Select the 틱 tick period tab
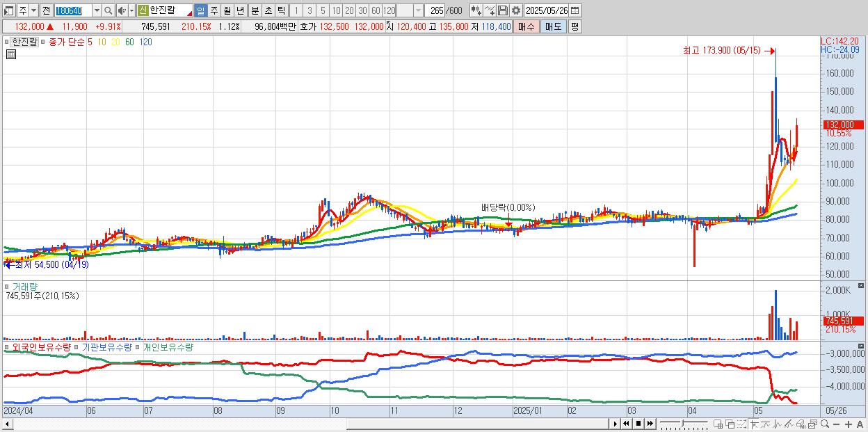Image resolution: width=868 pixels, height=432 pixels. (281, 10)
